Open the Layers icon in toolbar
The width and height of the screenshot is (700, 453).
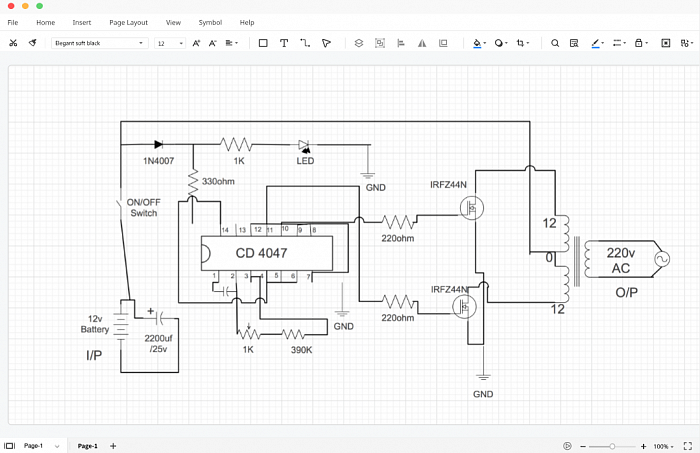point(358,43)
